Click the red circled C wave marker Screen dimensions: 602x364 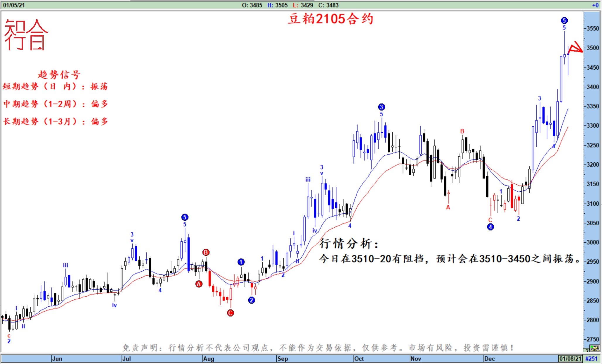[230, 313]
